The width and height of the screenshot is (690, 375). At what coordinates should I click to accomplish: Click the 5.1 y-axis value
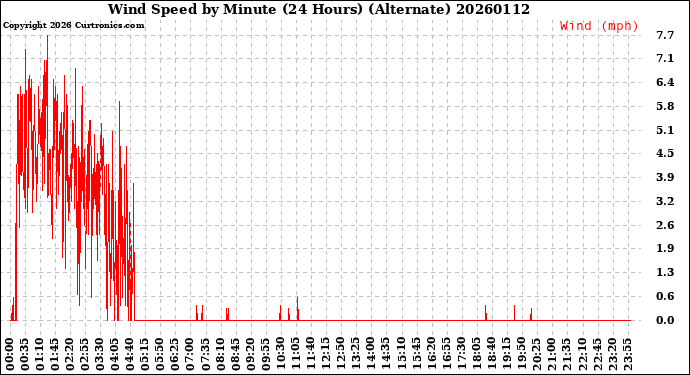(665, 130)
